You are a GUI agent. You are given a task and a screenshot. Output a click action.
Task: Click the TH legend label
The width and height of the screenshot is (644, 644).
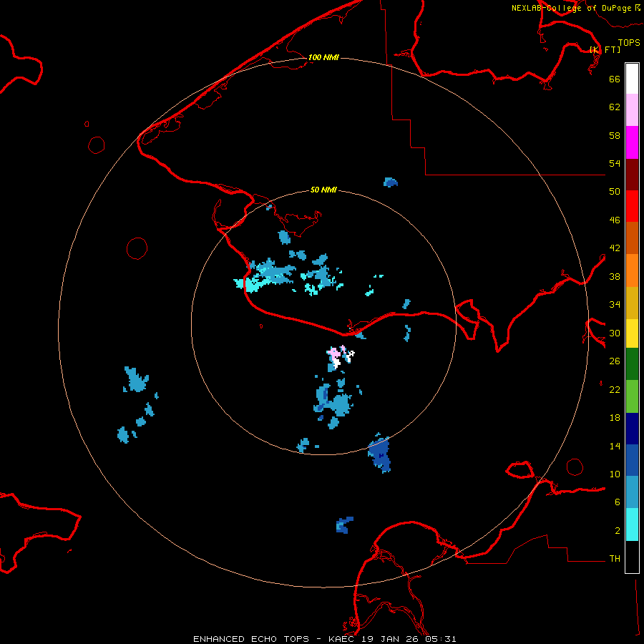pyautogui.click(x=615, y=559)
